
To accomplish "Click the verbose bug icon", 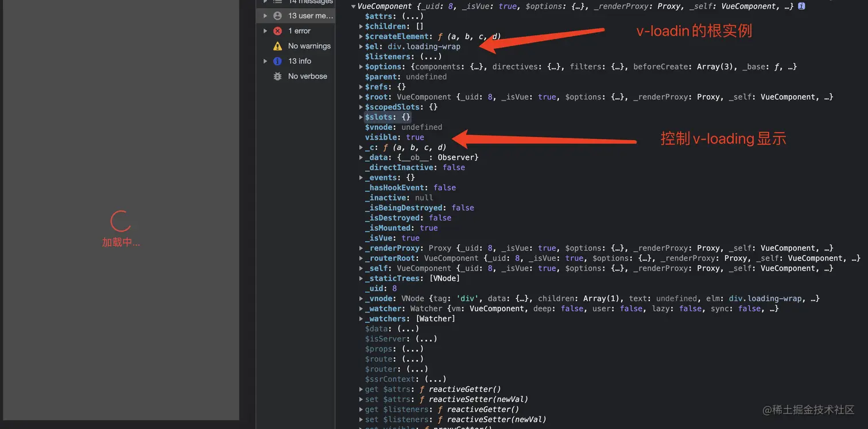I will 278,76.
